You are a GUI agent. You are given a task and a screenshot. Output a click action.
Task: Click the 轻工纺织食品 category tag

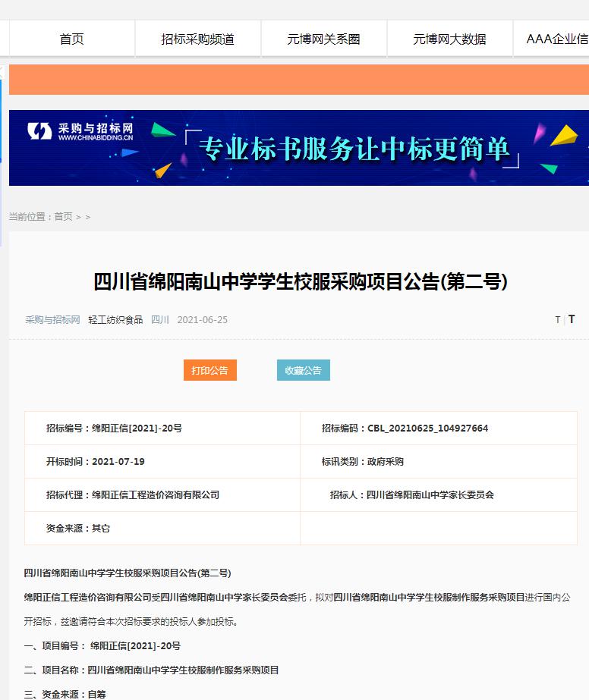tap(115, 320)
